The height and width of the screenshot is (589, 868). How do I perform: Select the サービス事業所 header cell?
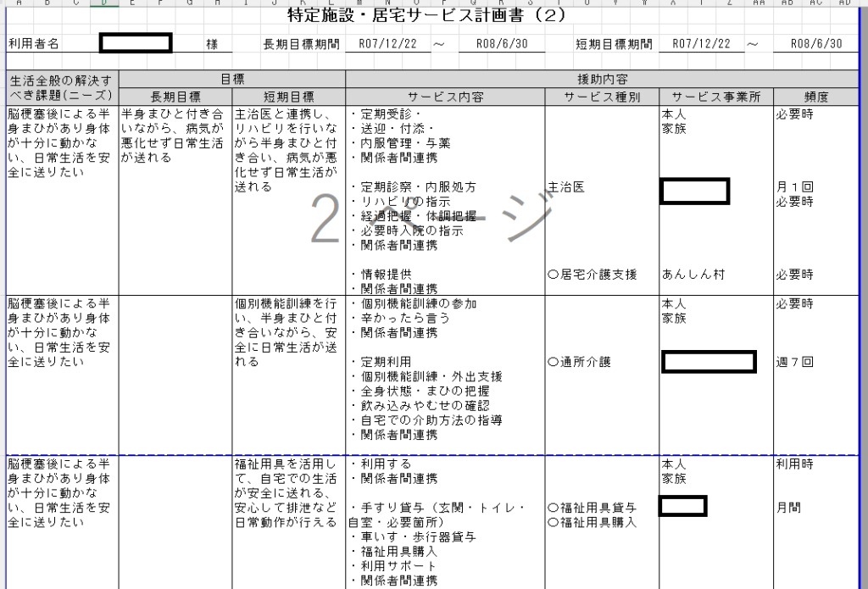click(713, 97)
